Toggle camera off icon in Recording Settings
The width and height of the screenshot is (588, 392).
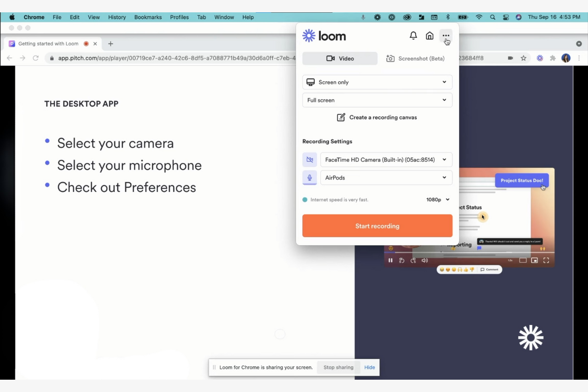309,160
